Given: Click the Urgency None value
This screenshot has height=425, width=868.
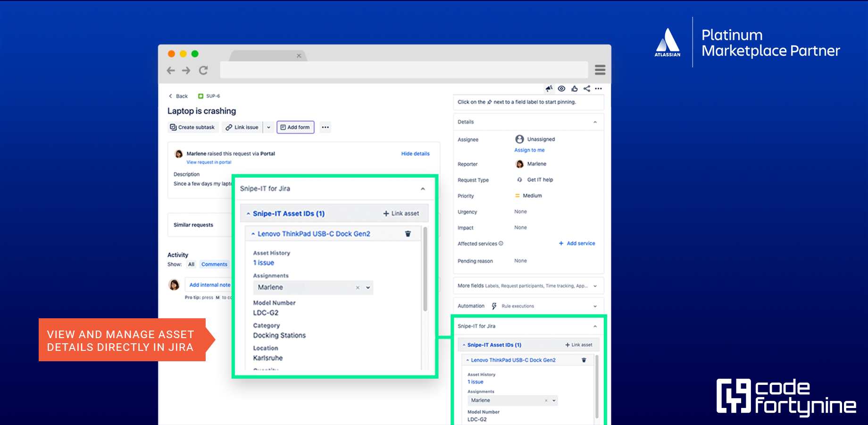Looking at the screenshot, I should 520,212.
